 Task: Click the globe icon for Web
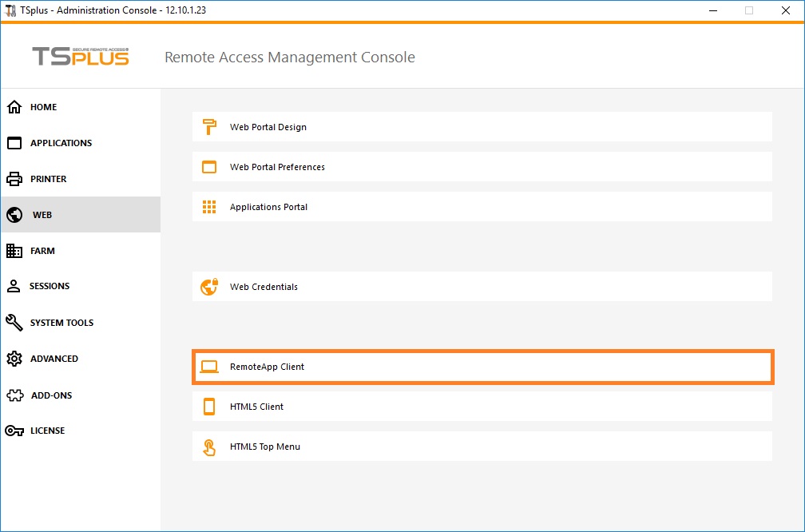[x=14, y=215]
